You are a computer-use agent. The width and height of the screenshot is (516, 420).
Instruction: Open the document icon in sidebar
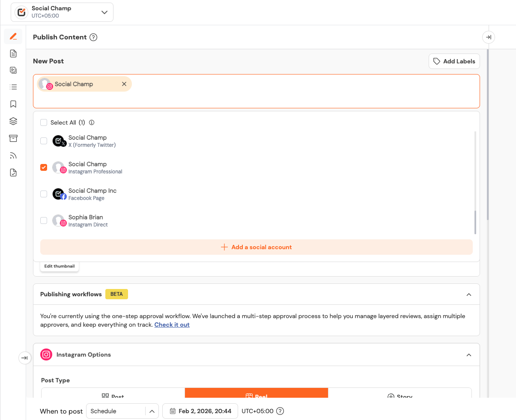click(x=13, y=54)
